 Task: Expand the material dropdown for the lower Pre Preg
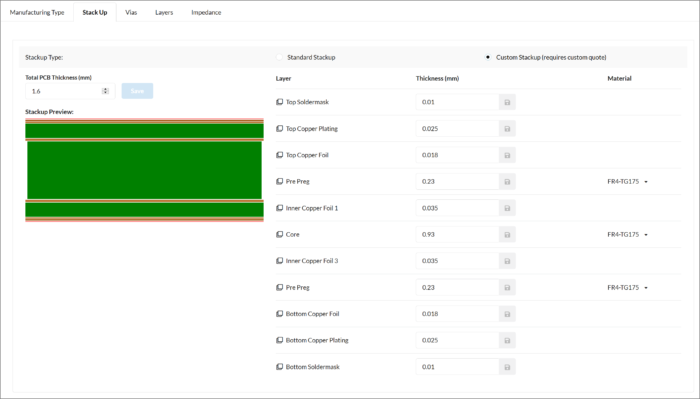pyautogui.click(x=628, y=288)
